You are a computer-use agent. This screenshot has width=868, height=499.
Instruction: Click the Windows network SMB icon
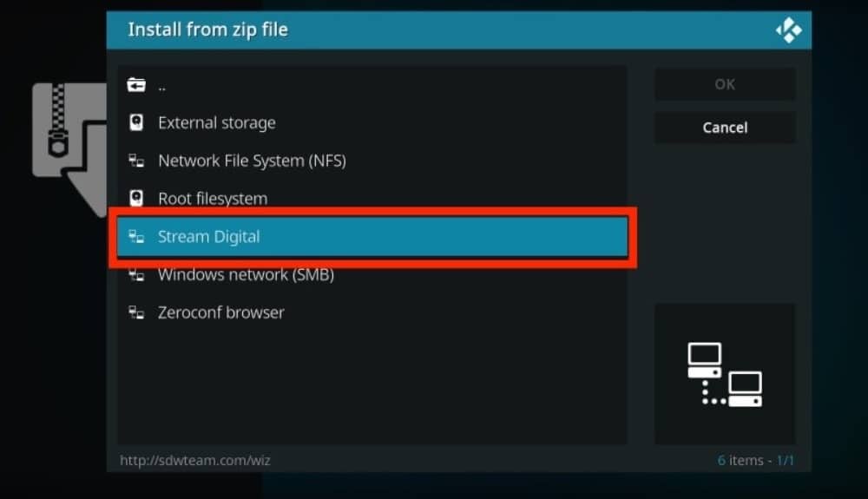(x=136, y=274)
